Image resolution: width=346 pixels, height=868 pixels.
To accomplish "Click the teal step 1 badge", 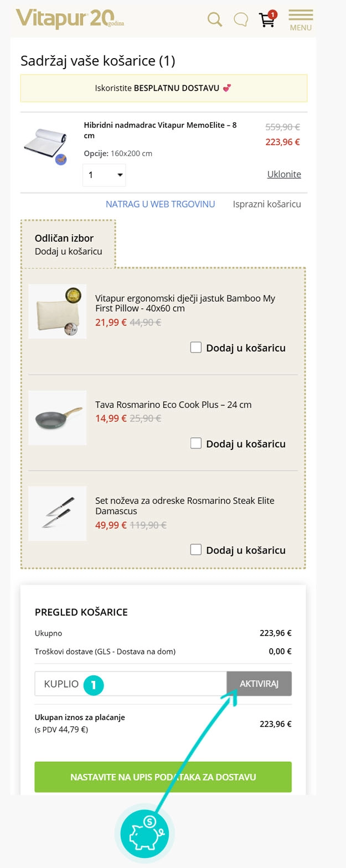I will 94,684.
